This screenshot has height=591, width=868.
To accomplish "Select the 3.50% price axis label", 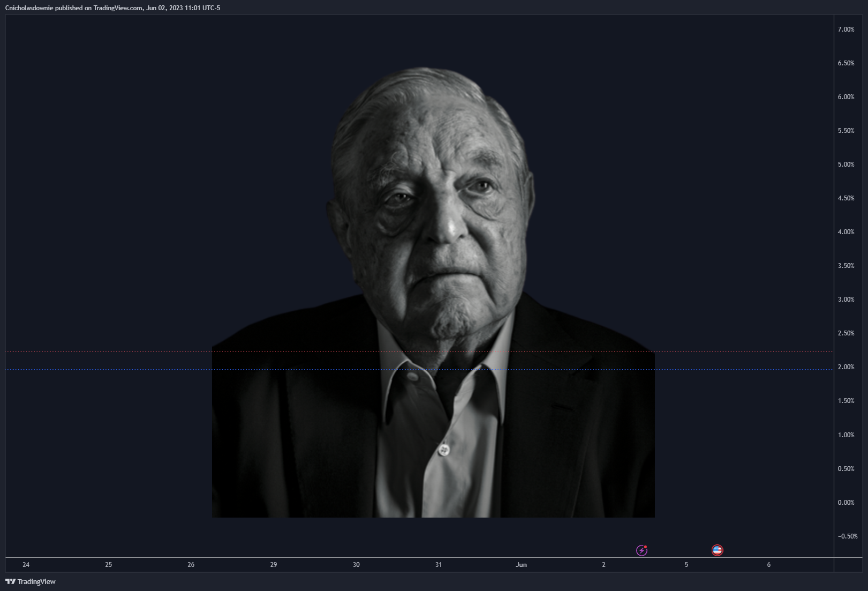I will point(846,266).
